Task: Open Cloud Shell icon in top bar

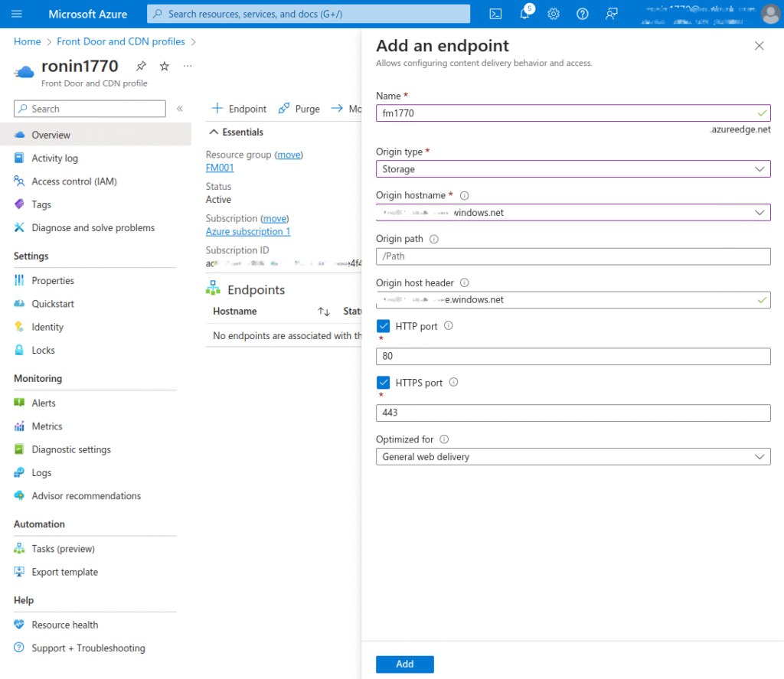Action: point(495,14)
